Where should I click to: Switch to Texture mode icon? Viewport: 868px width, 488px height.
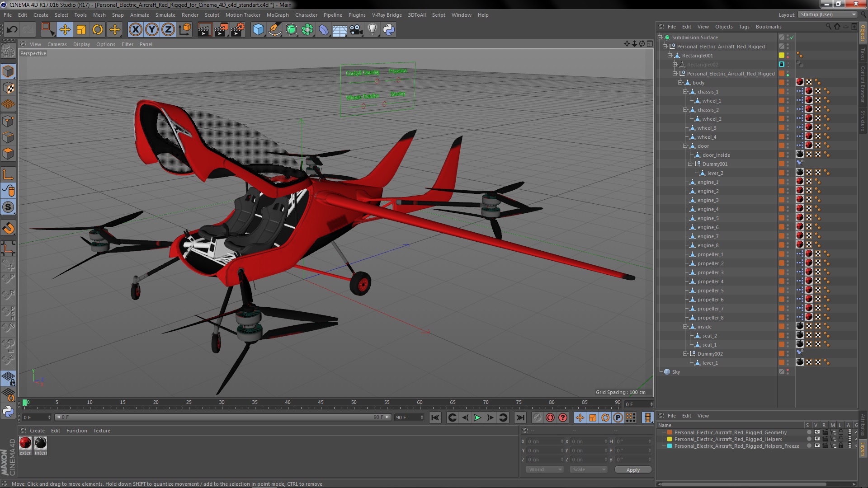(8, 88)
